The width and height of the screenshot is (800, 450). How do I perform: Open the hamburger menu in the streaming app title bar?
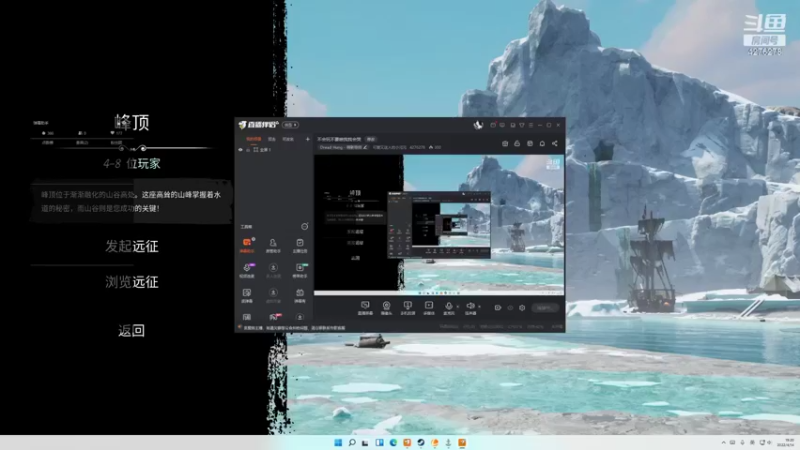coord(531,125)
